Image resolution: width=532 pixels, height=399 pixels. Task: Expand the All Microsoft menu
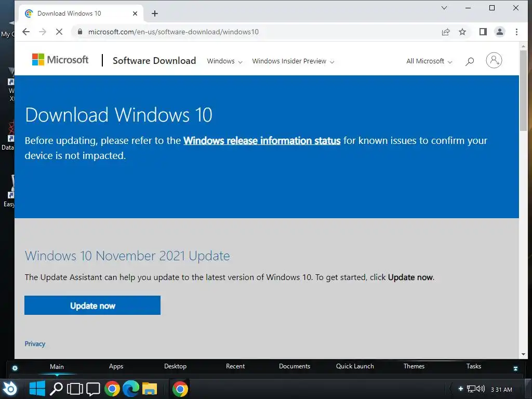(429, 61)
